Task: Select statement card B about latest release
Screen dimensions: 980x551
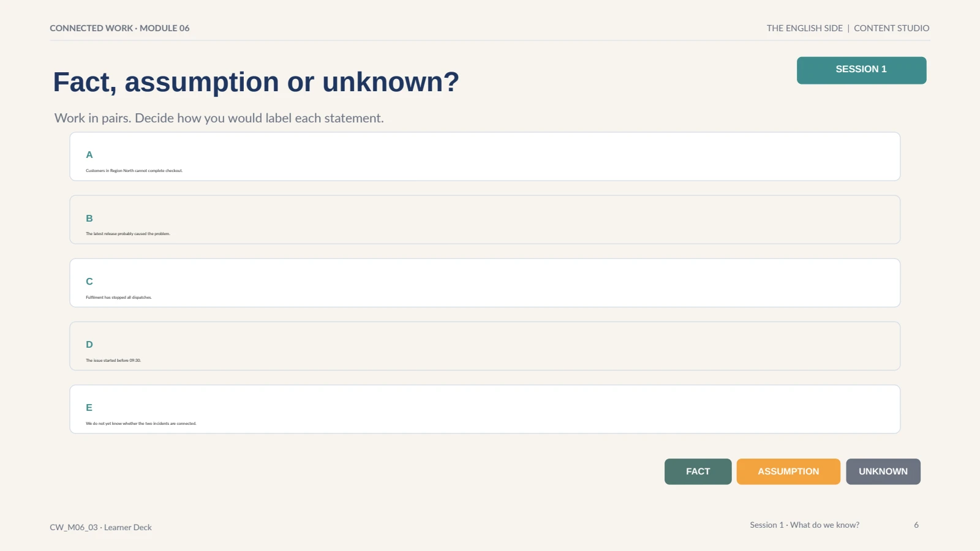Action: (x=485, y=220)
